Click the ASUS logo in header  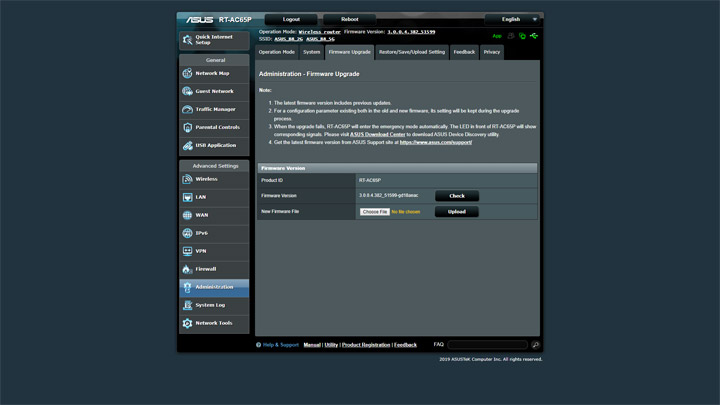[199, 20]
